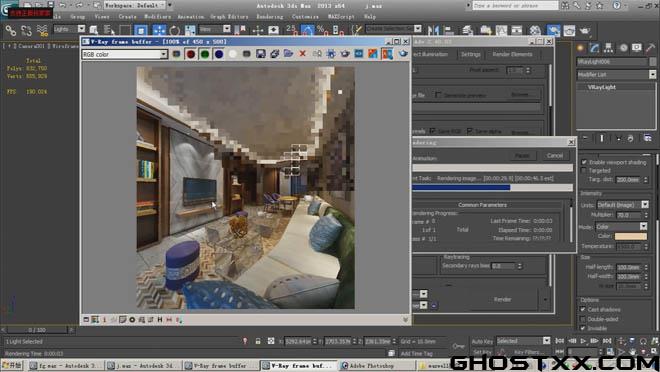Select the Bind to Space Warp tool

click(42, 31)
